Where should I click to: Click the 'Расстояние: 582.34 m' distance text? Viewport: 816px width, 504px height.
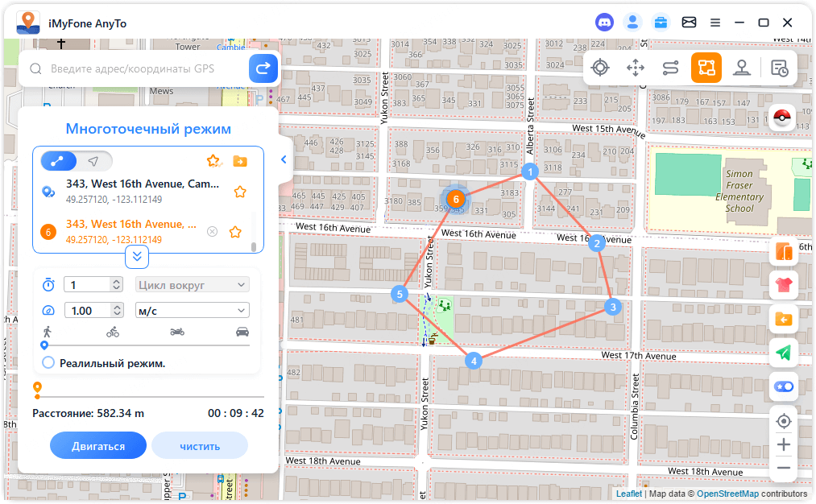tap(88, 413)
